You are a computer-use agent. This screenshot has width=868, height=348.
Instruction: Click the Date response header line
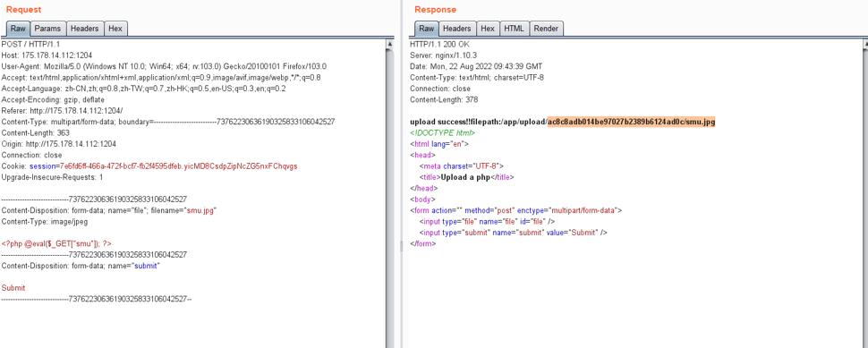coord(476,66)
